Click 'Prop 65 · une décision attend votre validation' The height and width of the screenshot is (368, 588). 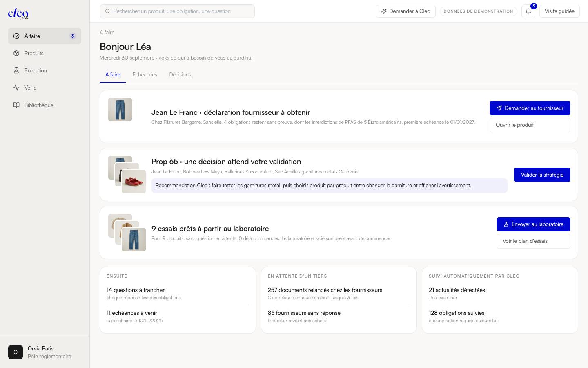[226, 162]
